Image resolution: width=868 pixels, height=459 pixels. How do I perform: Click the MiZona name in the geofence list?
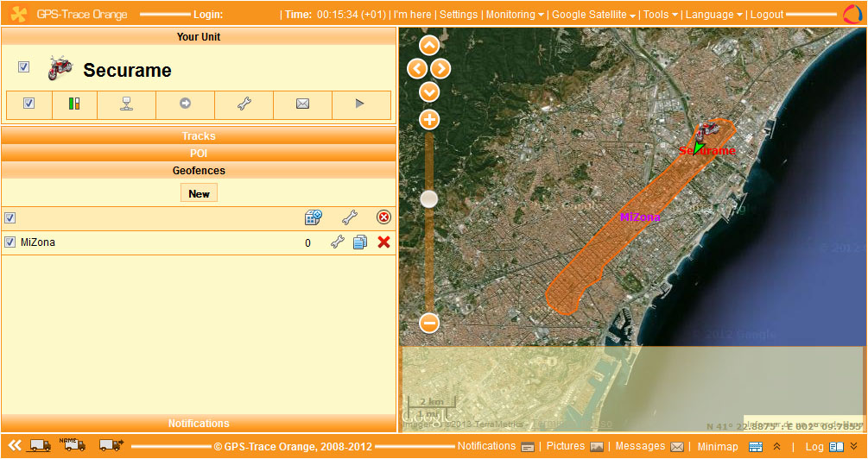point(38,242)
